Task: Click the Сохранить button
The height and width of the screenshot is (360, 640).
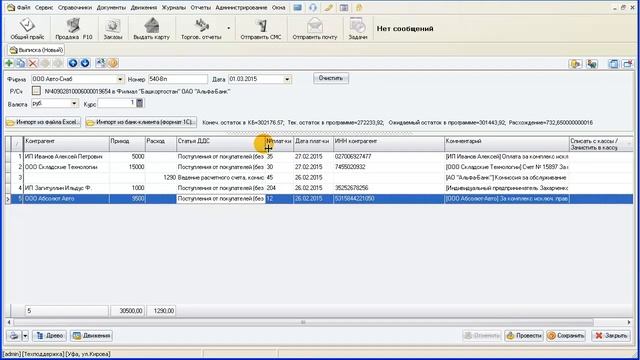Action: pyautogui.click(x=566, y=336)
